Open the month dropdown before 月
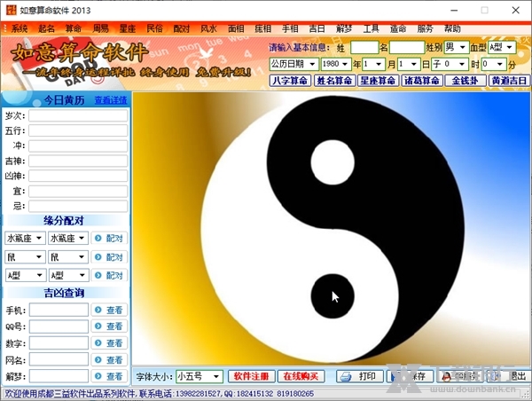This screenshot has height=401, width=532. pos(373,64)
